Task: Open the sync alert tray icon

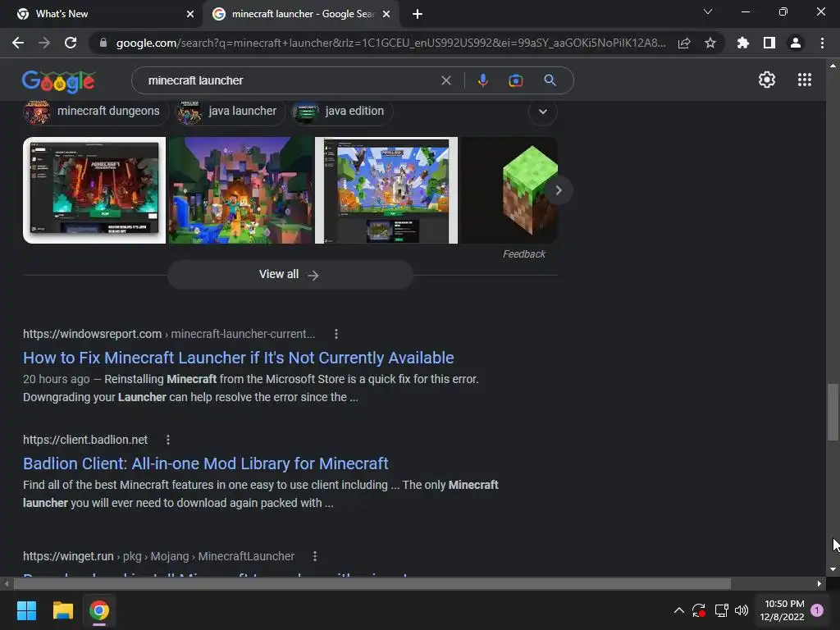Action: click(699, 610)
